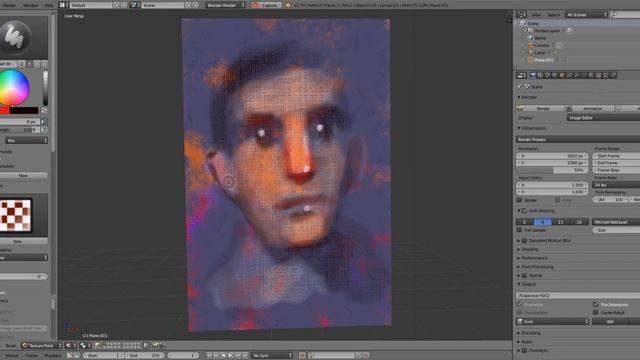
Task: Adjust the resolution percentage slider
Action: pyautogui.click(x=552, y=170)
